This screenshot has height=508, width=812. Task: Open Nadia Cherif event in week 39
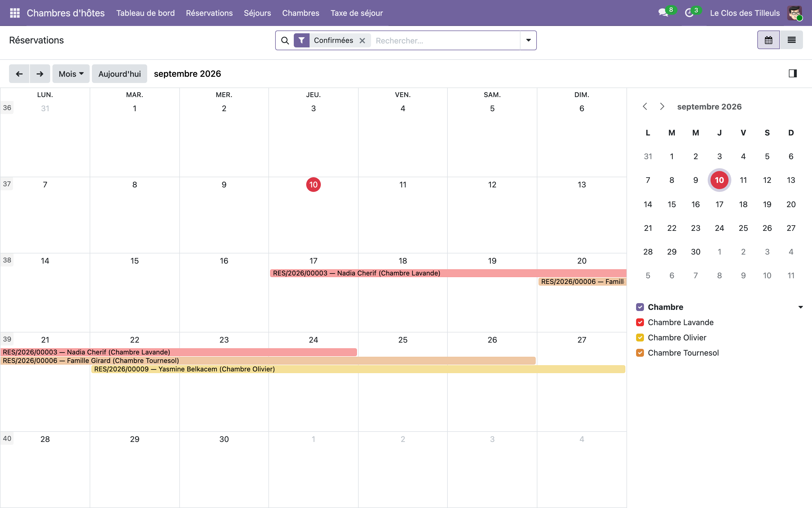[178, 352]
